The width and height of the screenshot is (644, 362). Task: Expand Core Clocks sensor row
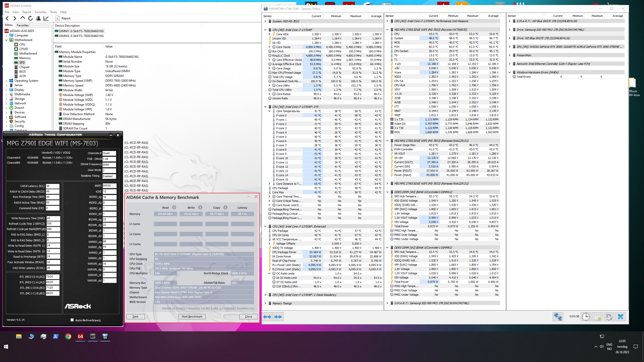coord(269,47)
